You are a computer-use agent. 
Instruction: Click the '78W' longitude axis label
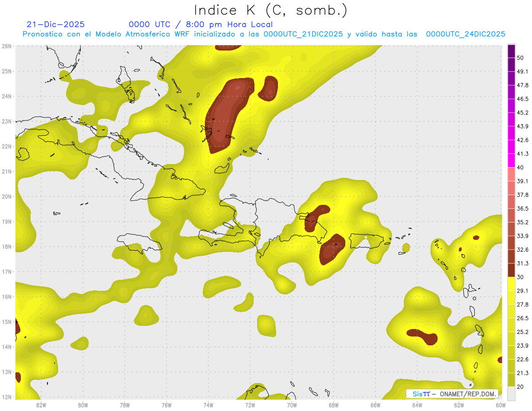click(x=125, y=405)
